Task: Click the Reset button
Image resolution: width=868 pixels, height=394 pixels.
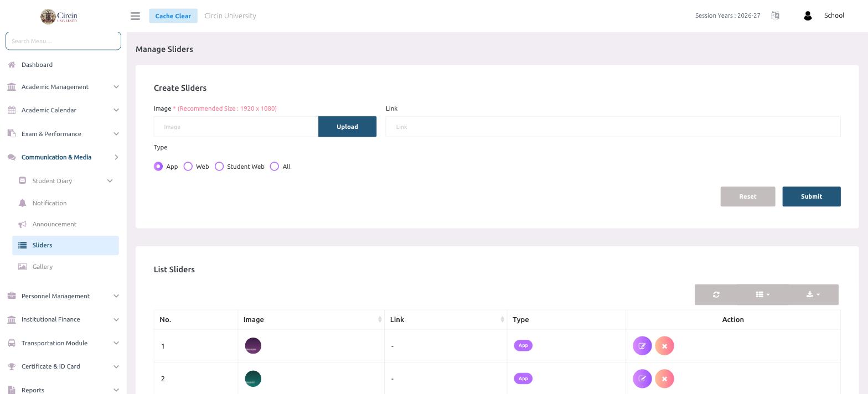Action: [x=748, y=196]
